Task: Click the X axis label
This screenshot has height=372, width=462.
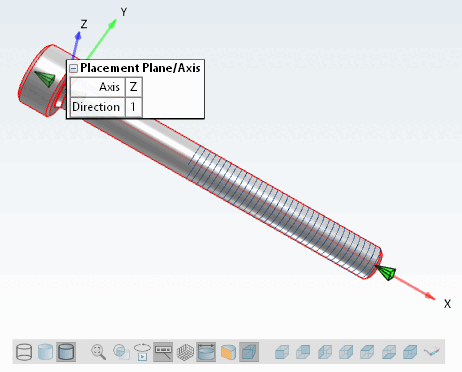Action: coord(447,304)
